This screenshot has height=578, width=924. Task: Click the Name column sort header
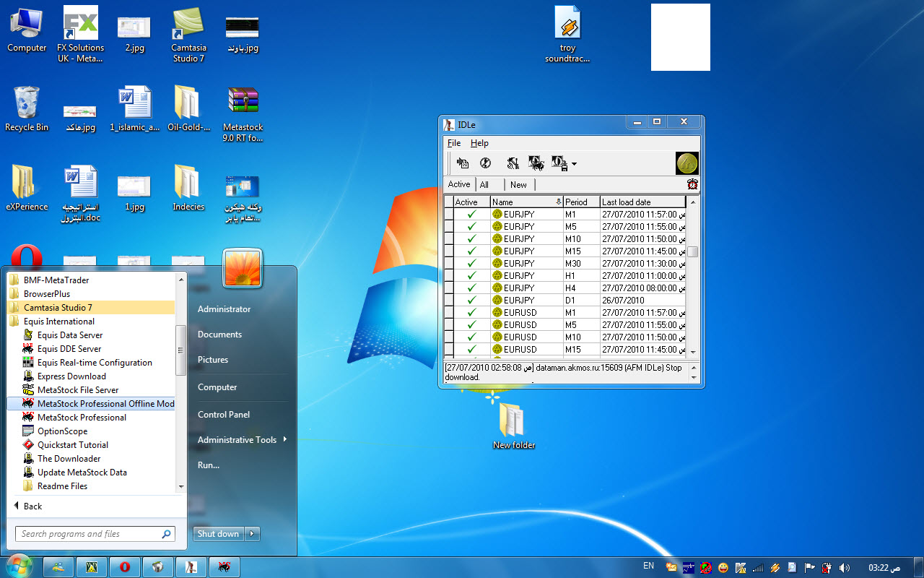point(527,202)
